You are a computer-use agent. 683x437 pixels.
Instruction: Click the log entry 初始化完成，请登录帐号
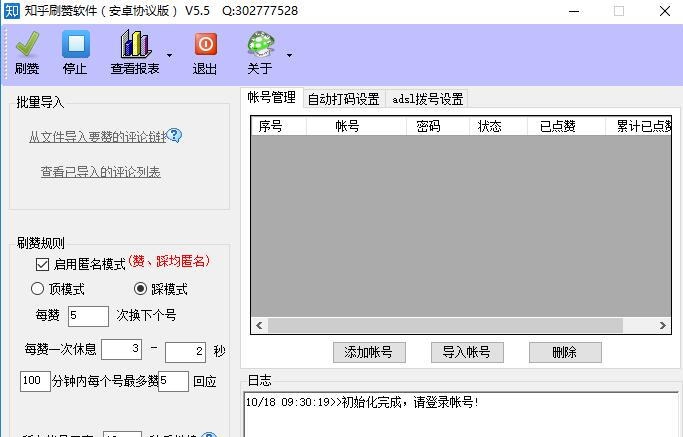pyautogui.click(x=362, y=402)
